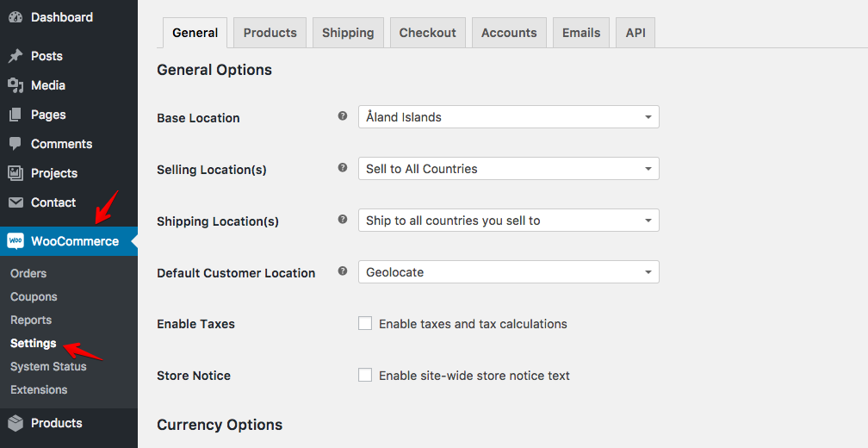Open Contact menu item
The height and width of the screenshot is (448, 868).
53,202
